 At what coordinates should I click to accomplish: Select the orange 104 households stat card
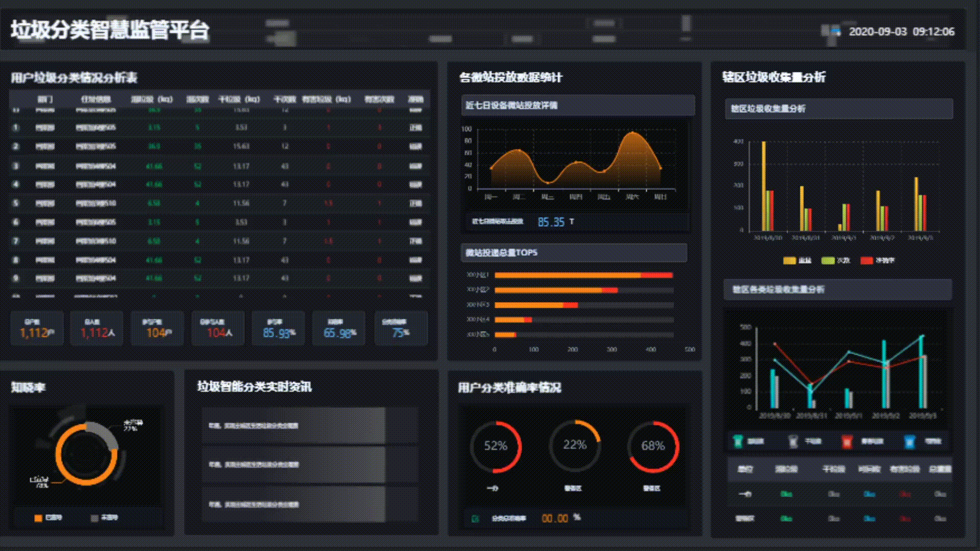click(x=158, y=329)
